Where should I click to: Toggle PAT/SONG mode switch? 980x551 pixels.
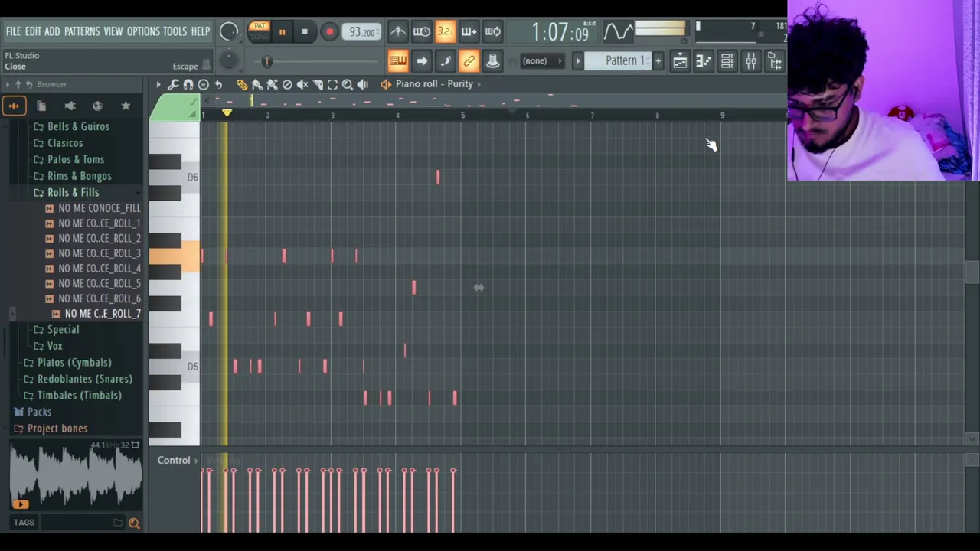click(260, 31)
